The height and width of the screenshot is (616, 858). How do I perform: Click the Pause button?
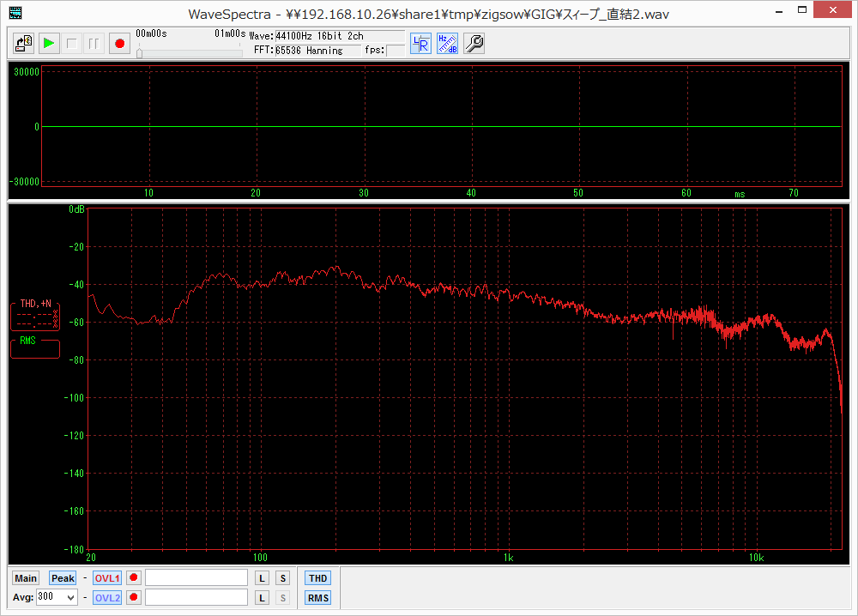coord(94,43)
